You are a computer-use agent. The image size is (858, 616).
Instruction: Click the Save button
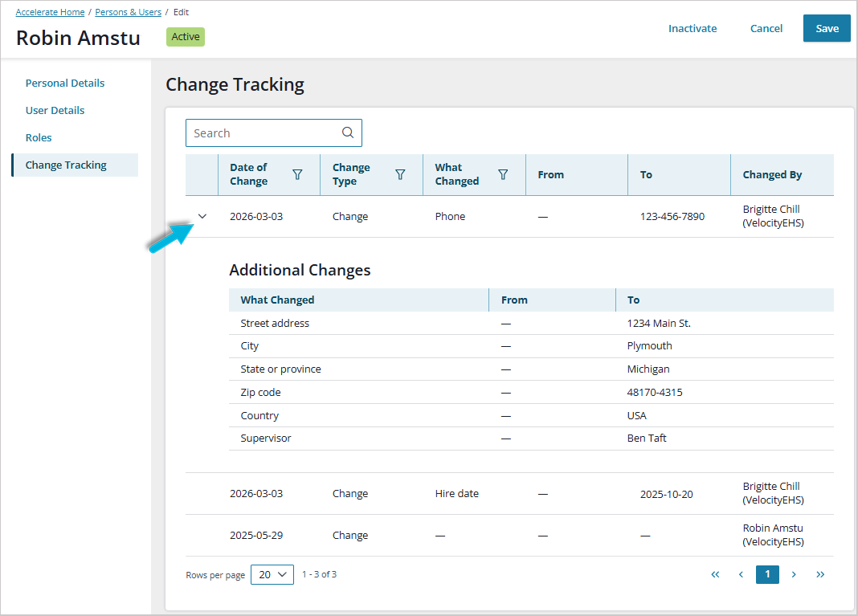pyautogui.click(x=827, y=28)
